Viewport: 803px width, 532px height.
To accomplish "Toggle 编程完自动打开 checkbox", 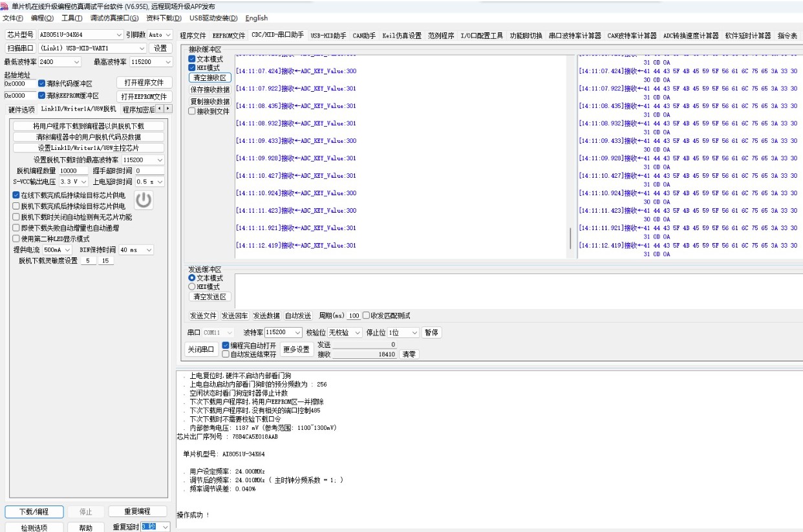I will click(x=226, y=345).
